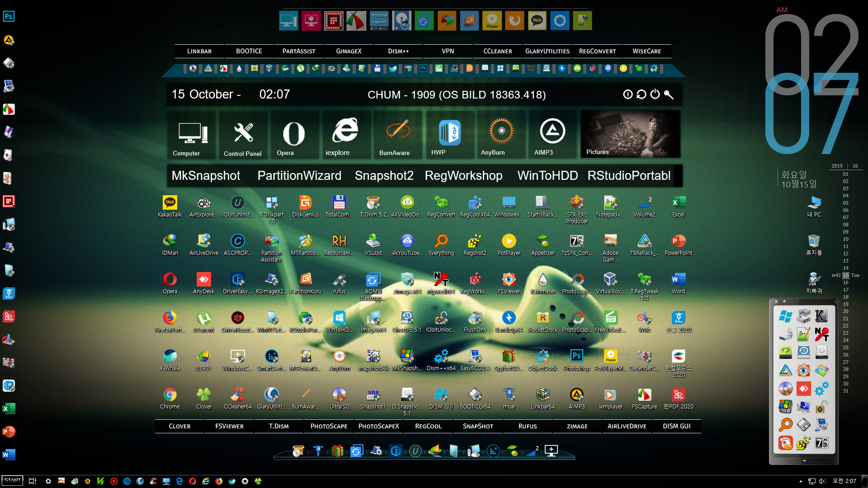Screen dimensions: 868x488
Task: Open the 한글 2020 desktop icon
Action: tap(678, 322)
